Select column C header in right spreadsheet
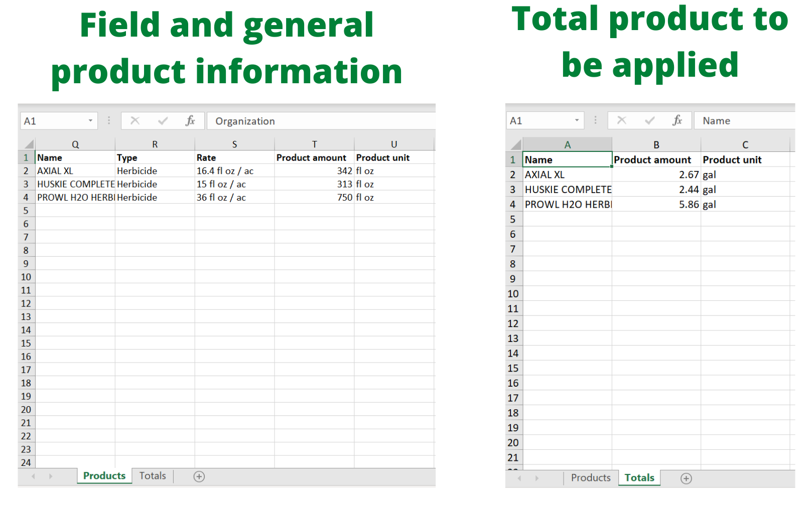Image resolution: width=812 pixels, height=506 pixels. tap(745, 145)
